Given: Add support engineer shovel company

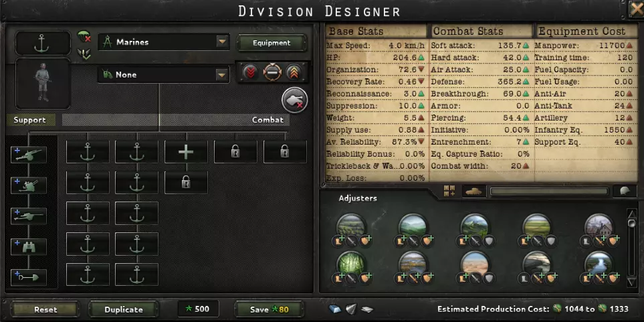Looking at the screenshot, I should pyautogui.click(x=29, y=278).
